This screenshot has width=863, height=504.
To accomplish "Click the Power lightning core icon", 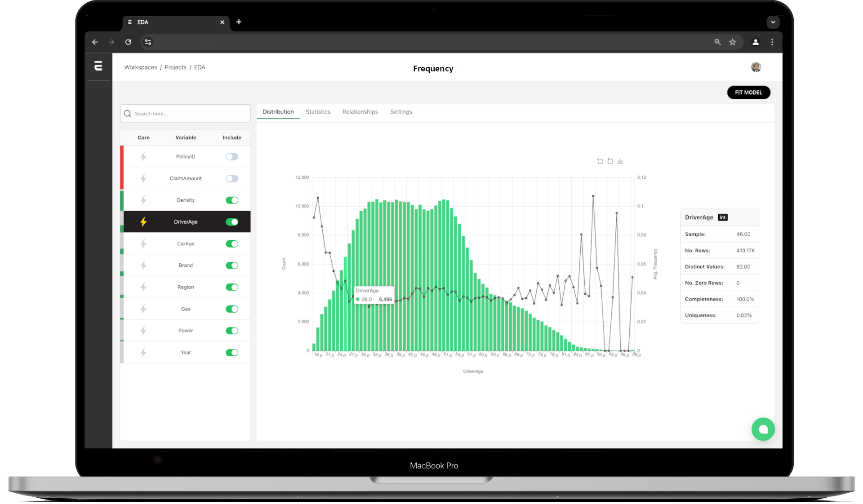I will pyautogui.click(x=143, y=331).
